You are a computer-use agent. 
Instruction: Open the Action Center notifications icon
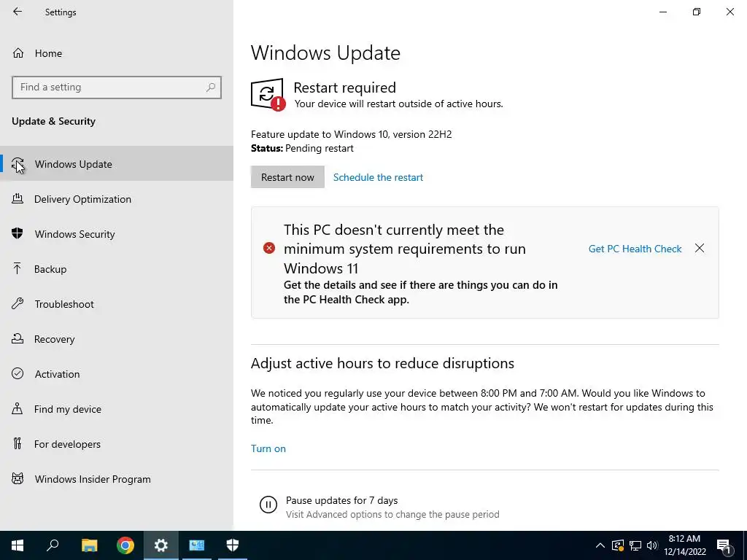click(x=724, y=545)
